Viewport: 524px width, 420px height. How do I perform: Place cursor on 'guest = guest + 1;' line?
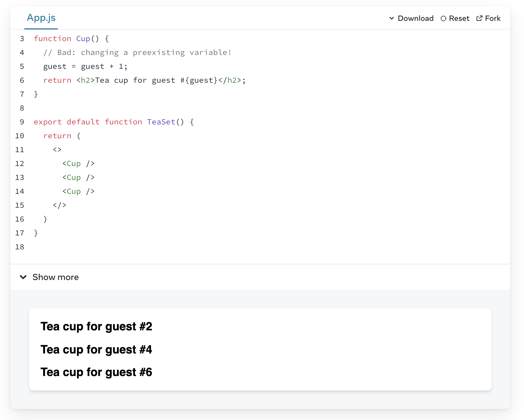pyautogui.click(x=85, y=66)
